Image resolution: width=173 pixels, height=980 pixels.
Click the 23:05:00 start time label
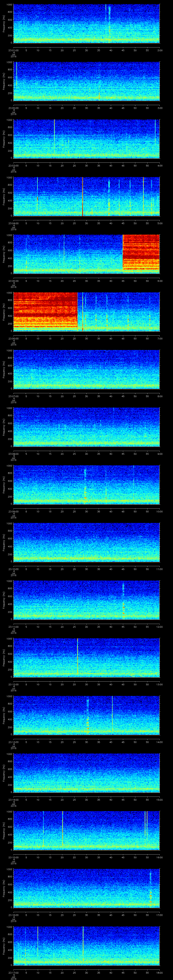pos(13,281)
